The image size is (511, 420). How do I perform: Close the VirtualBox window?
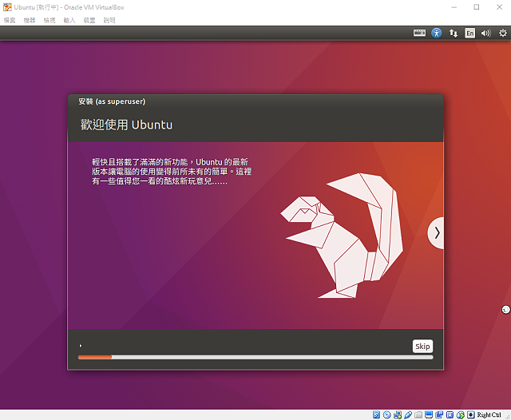(499, 7)
